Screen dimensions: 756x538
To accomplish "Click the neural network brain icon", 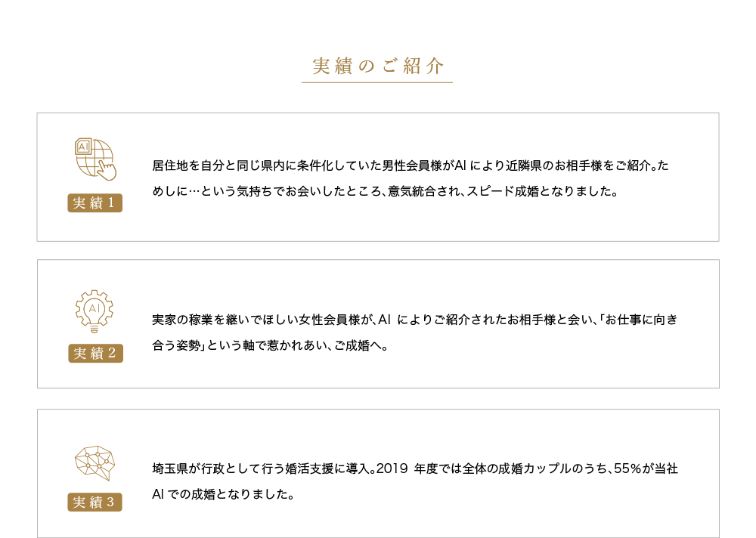I will tap(95, 462).
